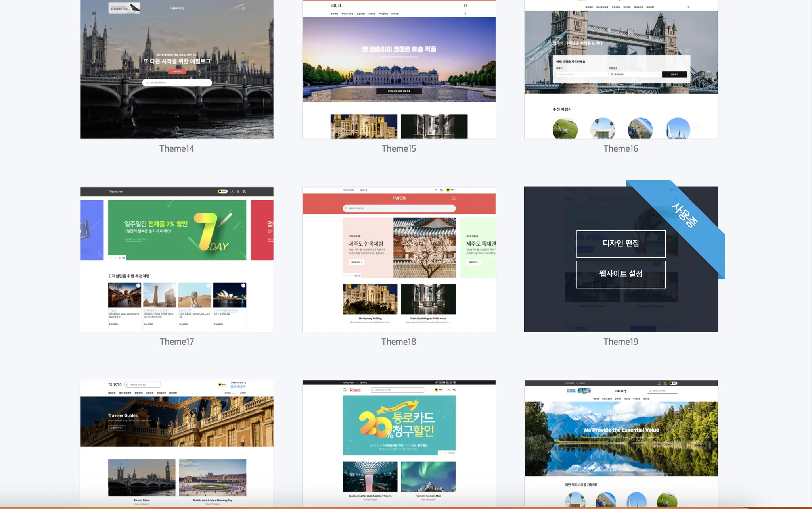Click the Theme19 caption text
Viewport: 812px width, 509px height.
pyautogui.click(x=621, y=342)
